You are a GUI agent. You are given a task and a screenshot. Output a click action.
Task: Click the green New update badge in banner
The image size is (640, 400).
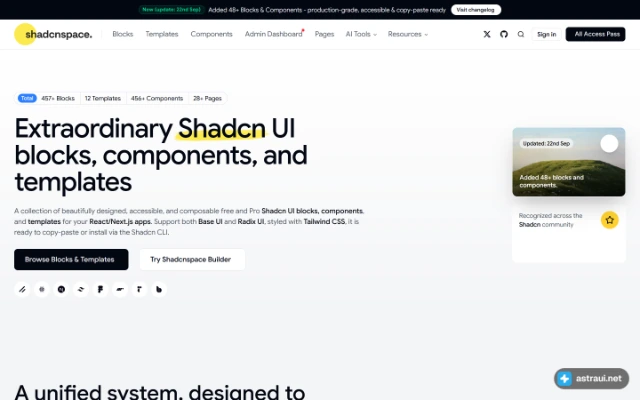pyautogui.click(x=171, y=10)
